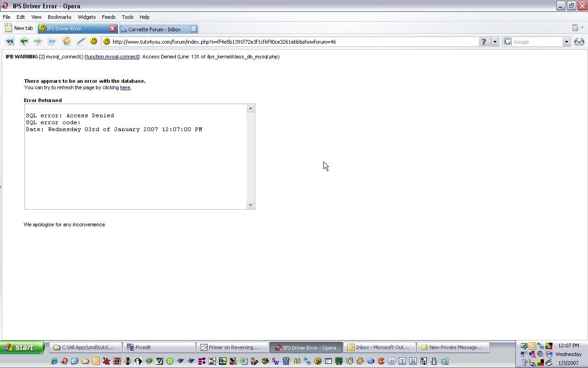Expand the address bar history dropdown
The width and height of the screenshot is (588, 368).
495,41
